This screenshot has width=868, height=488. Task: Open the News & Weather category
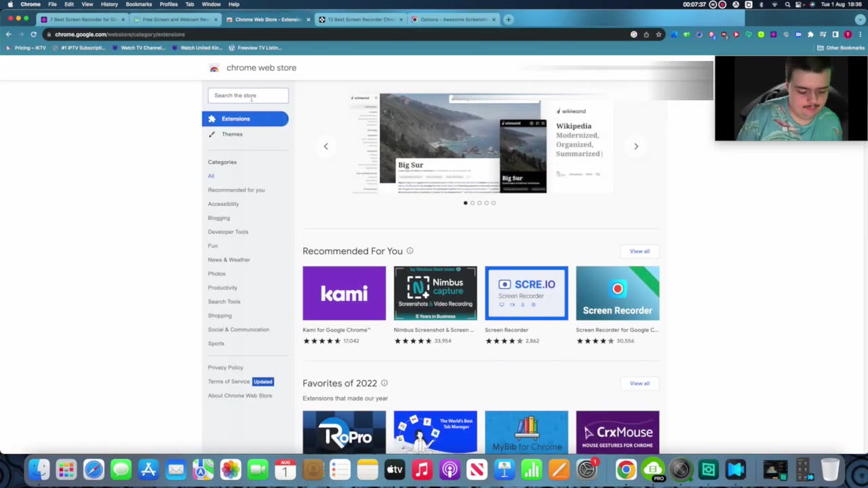(x=229, y=260)
